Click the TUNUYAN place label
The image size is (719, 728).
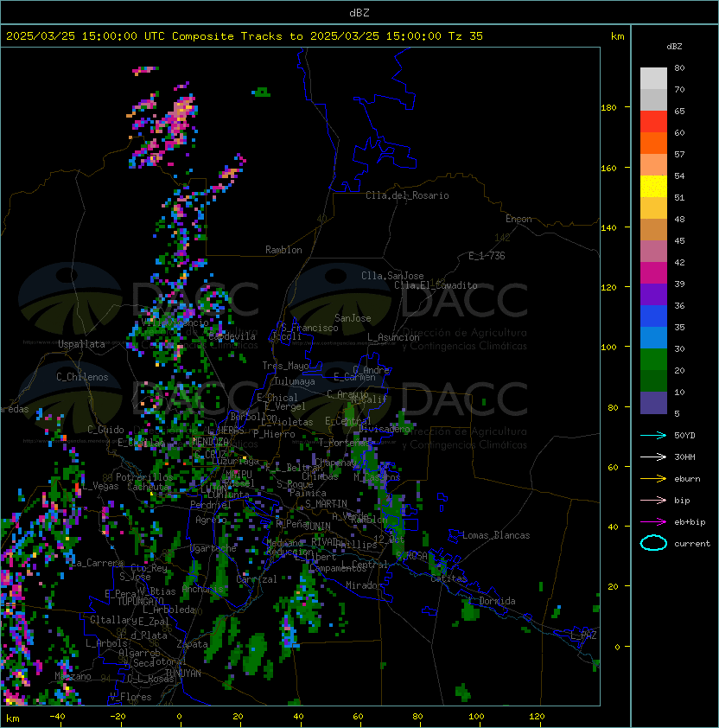tap(183, 674)
